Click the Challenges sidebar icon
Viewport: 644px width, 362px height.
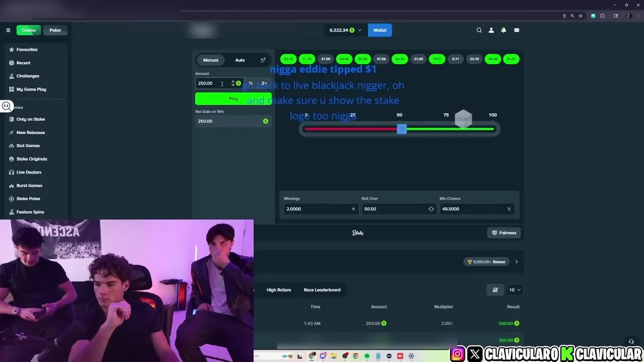click(x=12, y=76)
